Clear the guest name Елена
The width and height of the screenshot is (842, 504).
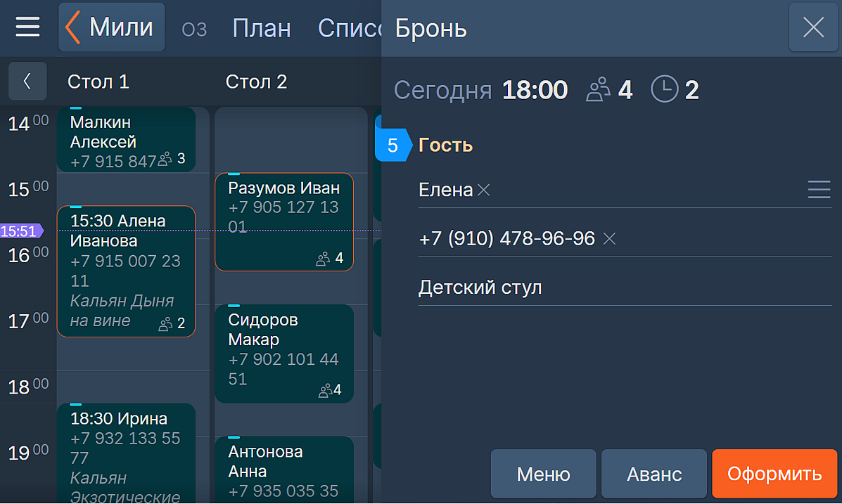pyautogui.click(x=484, y=190)
